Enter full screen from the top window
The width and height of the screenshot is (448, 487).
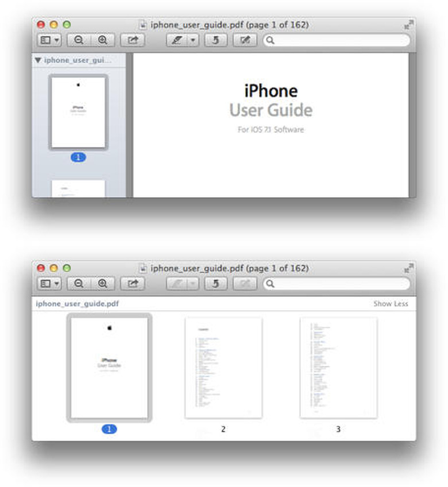408,25
